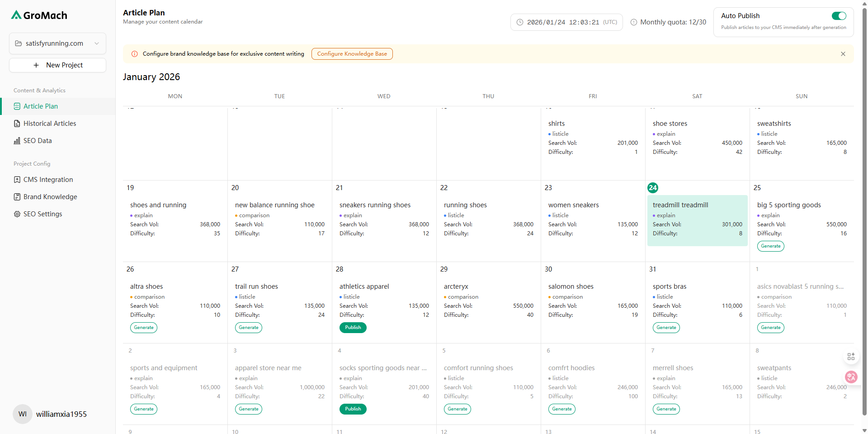The width and height of the screenshot is (868, 434).
Task: Click New Project
Action: 57,65
